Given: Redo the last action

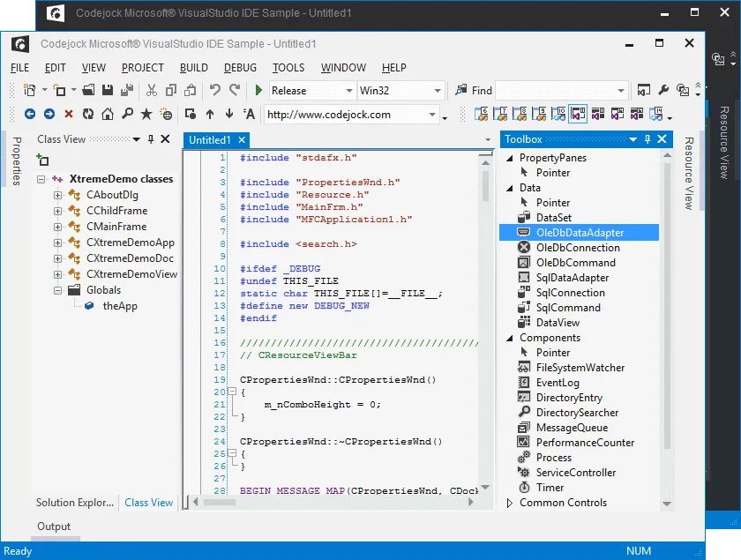Looking at the screenshot, I should pos(235,90).
